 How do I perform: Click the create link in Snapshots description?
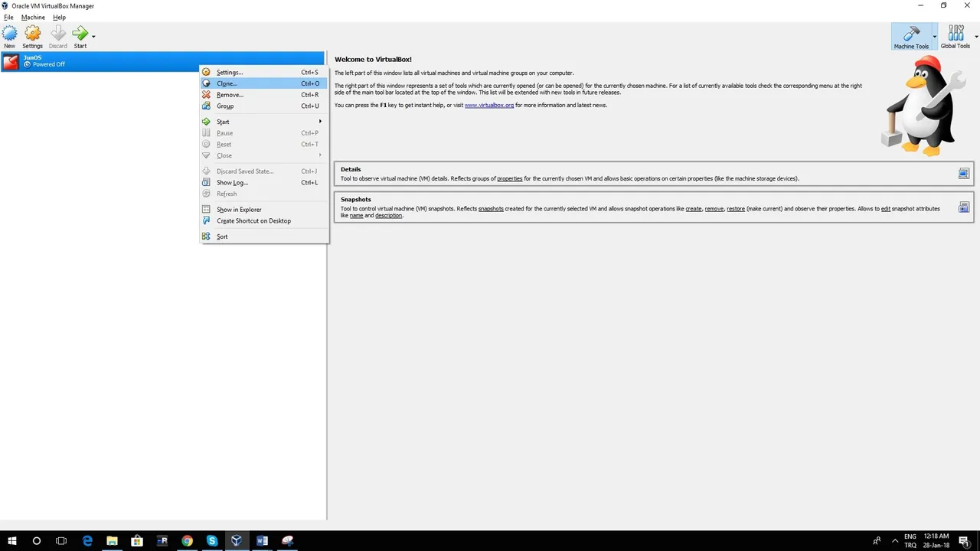[x=694, y=208]
